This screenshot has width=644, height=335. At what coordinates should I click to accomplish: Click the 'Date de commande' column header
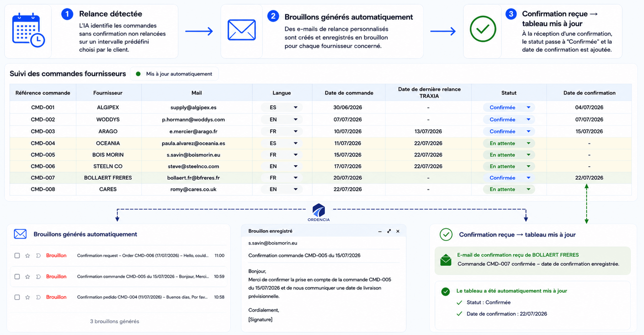point(349,93)
